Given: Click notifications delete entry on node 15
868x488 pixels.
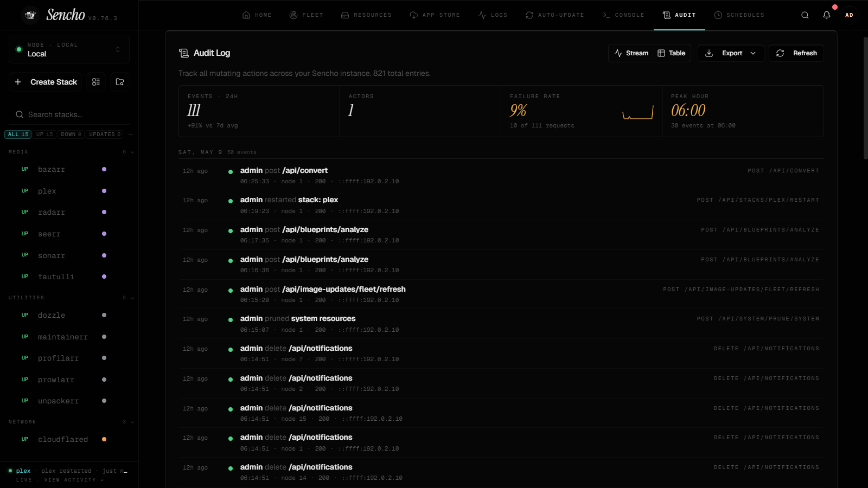Looking at the screenshot, I should (501, 413).
